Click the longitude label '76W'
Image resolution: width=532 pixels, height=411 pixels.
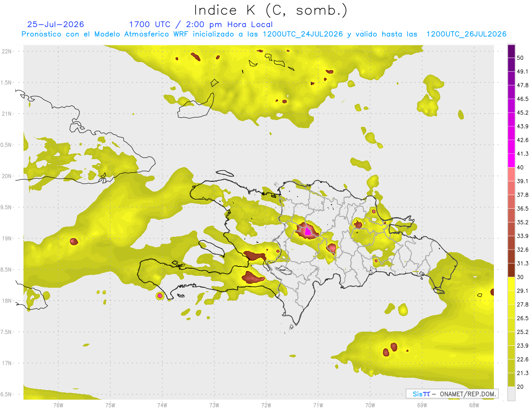pos(58,405)
